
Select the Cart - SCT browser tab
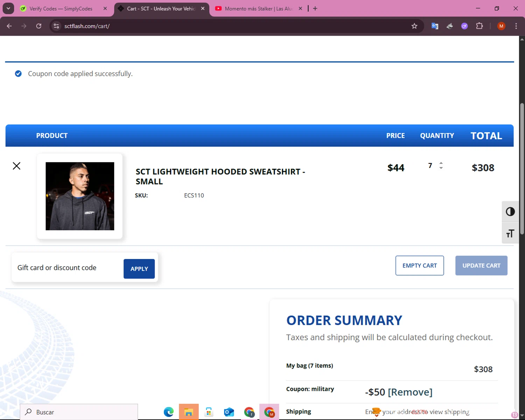click(x=161, y=8)
